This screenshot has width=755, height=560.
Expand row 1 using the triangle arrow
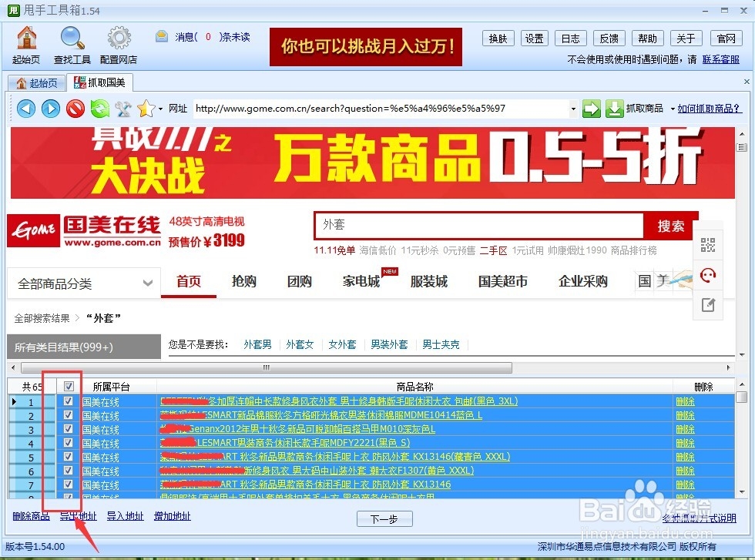click(14, 401)
